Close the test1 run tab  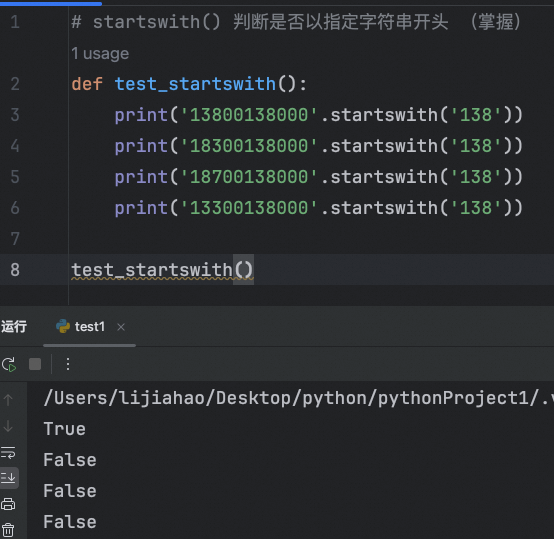coord(121,327)
